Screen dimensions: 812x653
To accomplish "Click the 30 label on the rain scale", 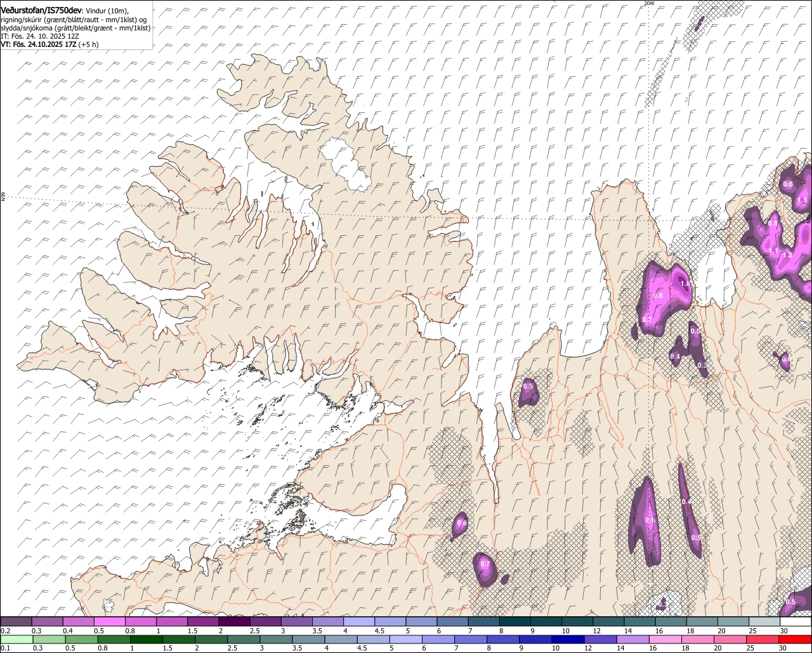I will pyautogui.click(x=782, y=649).
